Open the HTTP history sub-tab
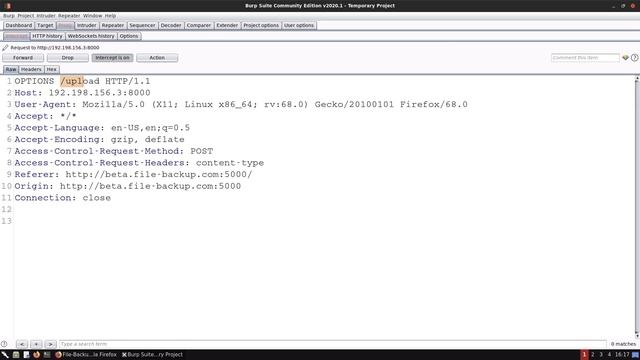Viewport: 640px width, 360px height. [x=47, y=36]
